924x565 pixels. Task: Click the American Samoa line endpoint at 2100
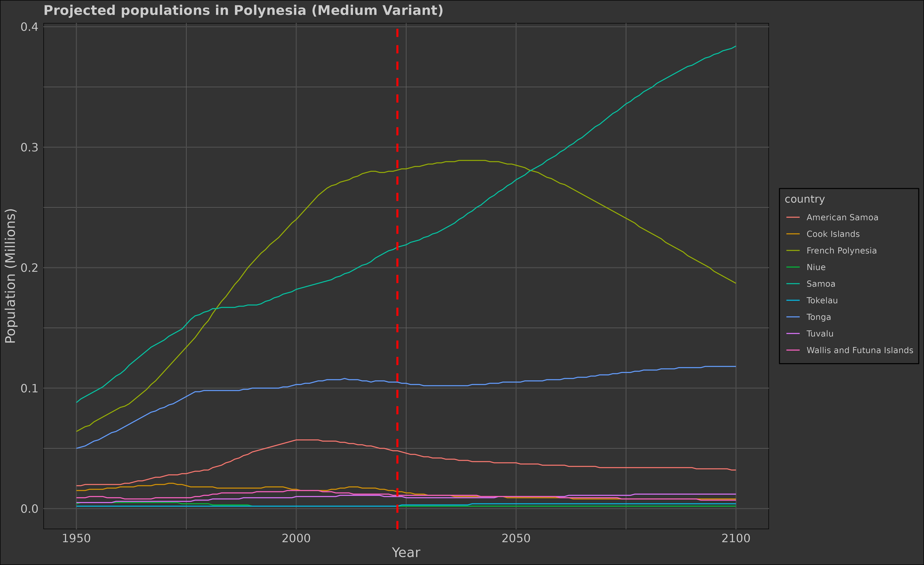tap(736, 470)
